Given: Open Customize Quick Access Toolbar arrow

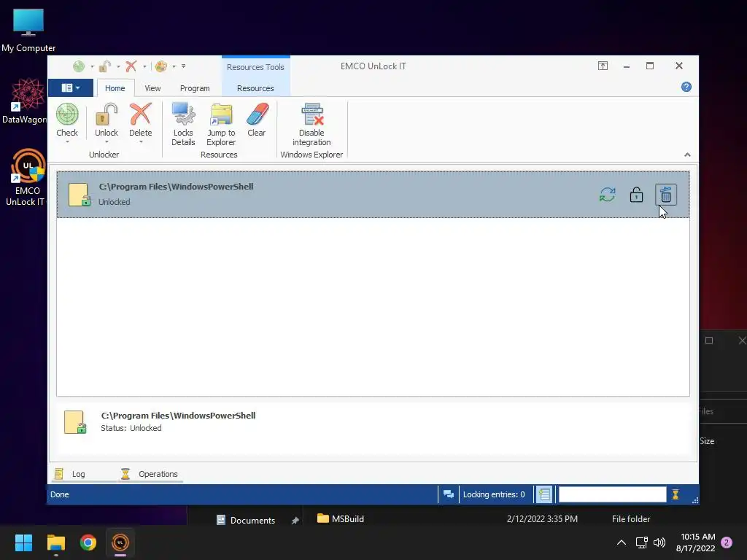Looking at the screenshot, I should coord(183,66).
